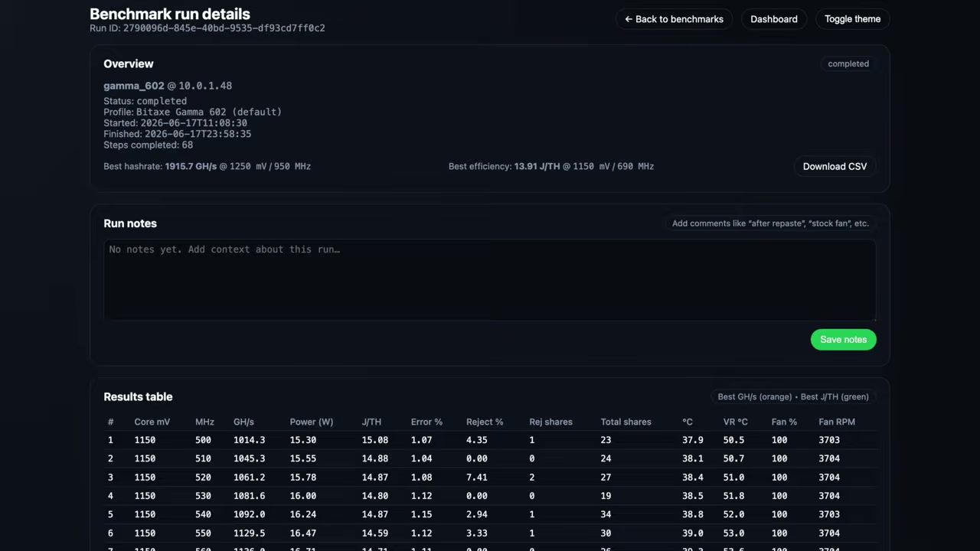Screen dimensions: 980x551
Task: Click the MHz column header
Action: click(x=204, y=422)
